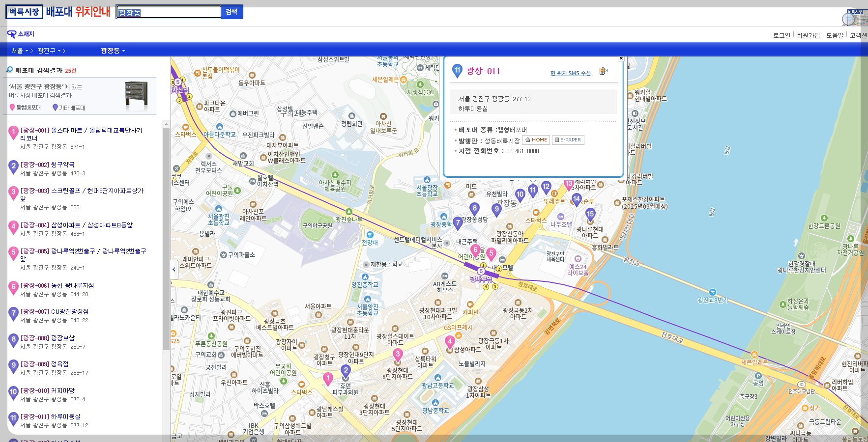The height and width of the screenshot is (442, 868).
Task: Click the 검색 search button
Action: [231, 12]
